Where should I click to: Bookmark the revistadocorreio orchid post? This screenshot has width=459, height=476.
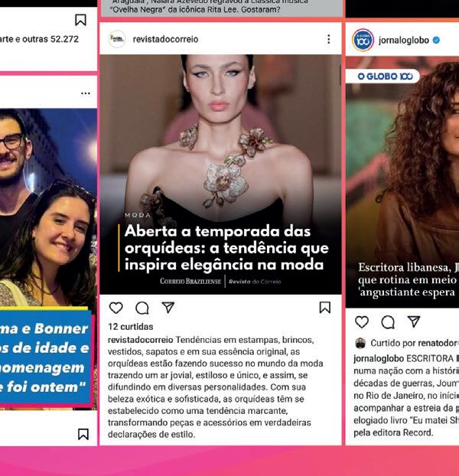[x=325, y=307]
